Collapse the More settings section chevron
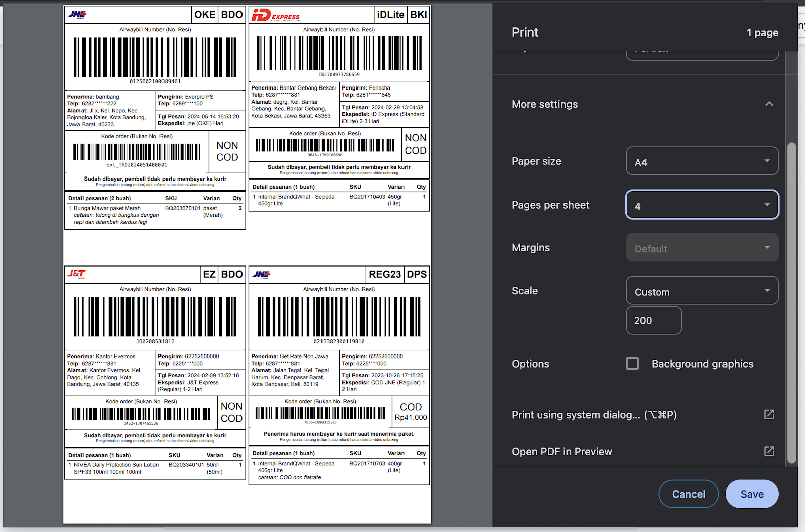The height and width of the screenshot is (532, 805). click(x=769, y=104)
